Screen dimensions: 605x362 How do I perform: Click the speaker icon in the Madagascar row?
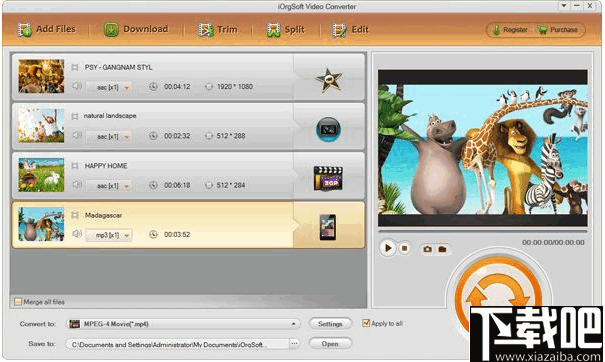(x=77, y=233)
